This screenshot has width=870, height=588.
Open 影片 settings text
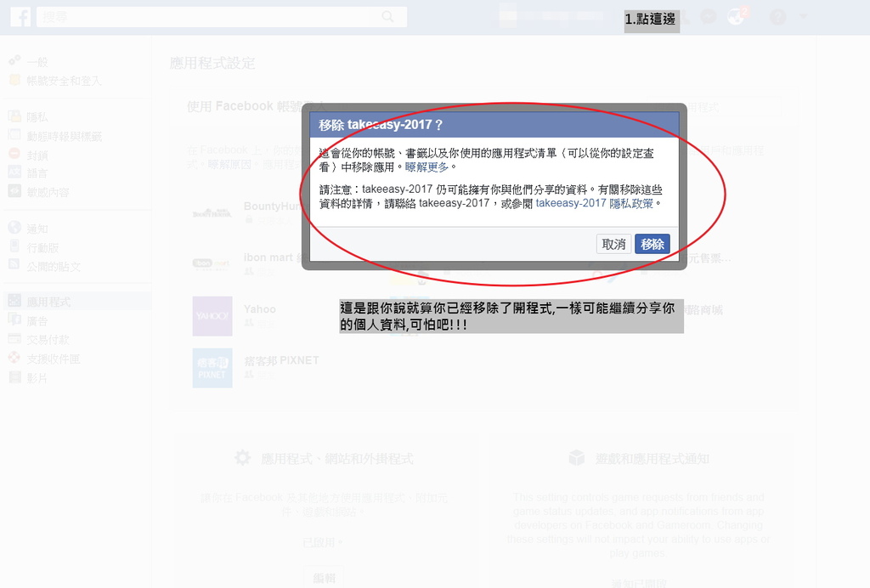pos(37,378)
